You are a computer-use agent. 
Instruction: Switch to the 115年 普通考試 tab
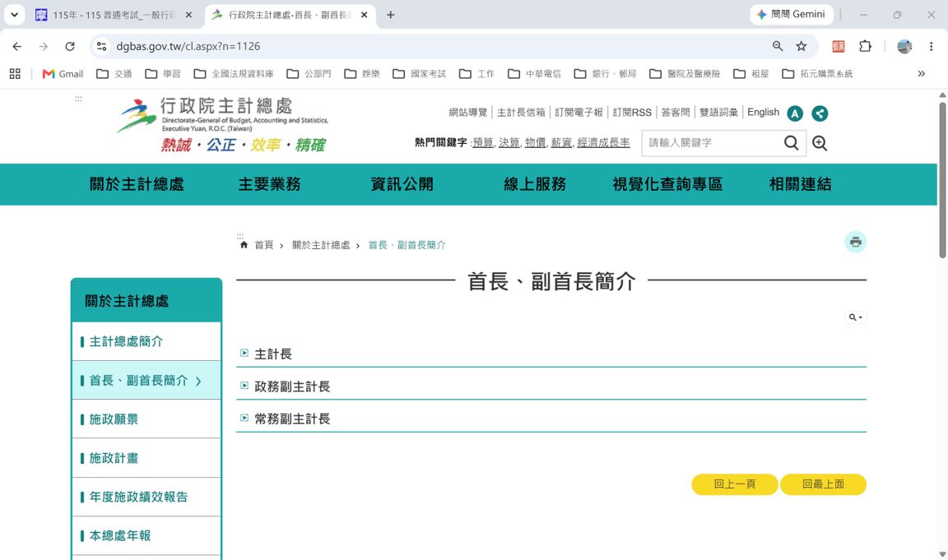[x=114, y=15]
